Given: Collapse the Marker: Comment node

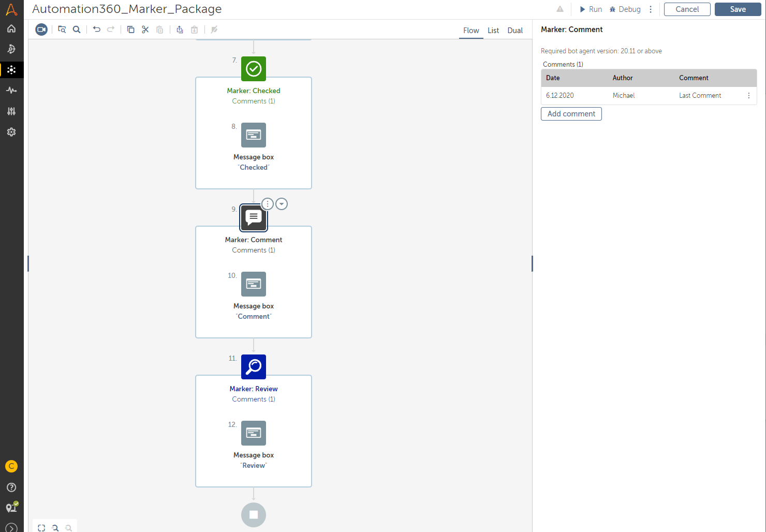Looking at the screenshot, I should [282, 204].
